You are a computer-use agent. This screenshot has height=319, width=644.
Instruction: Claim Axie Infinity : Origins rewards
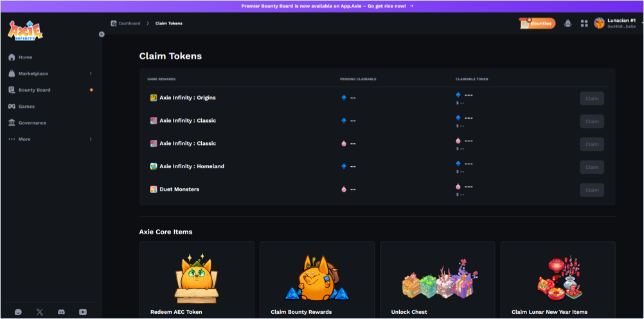[x=592, y=98]
